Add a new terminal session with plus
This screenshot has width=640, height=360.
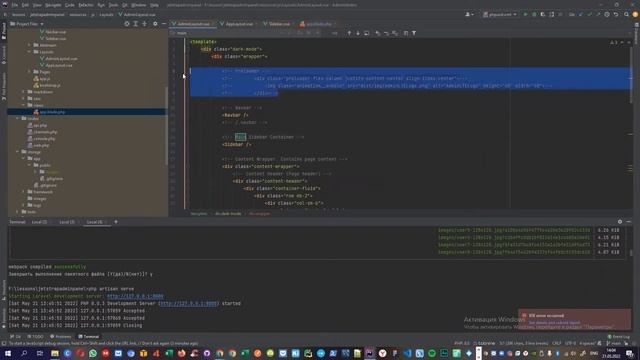click(116, 222)
